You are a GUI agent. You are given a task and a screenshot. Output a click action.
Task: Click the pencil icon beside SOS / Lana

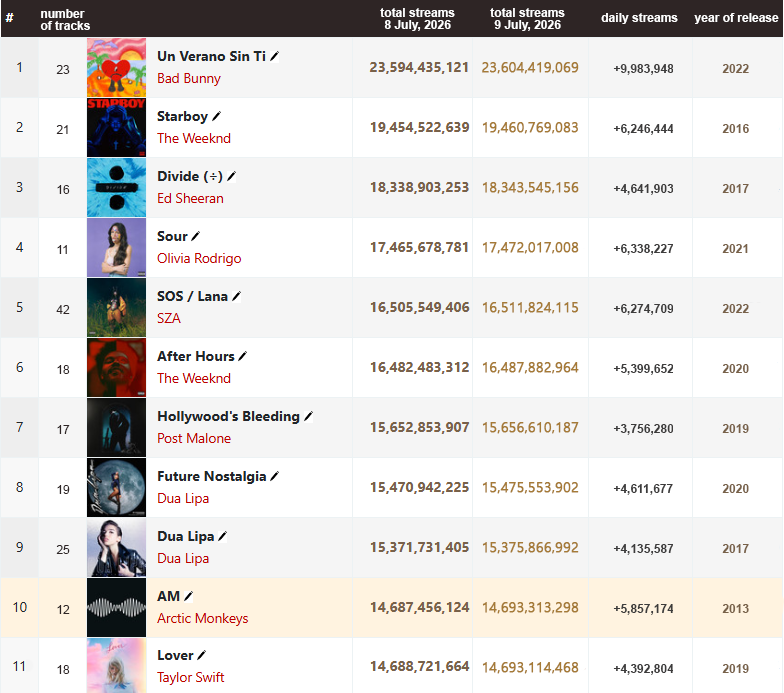click(236, 296)
